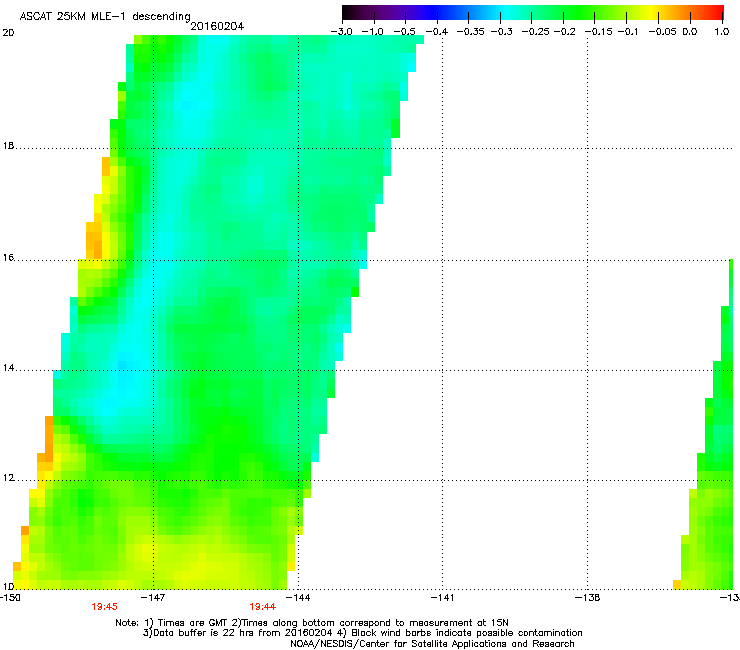Click the color bar label -0.5
740x650 pixels.
pyautogui.click(x=404, y=31)
